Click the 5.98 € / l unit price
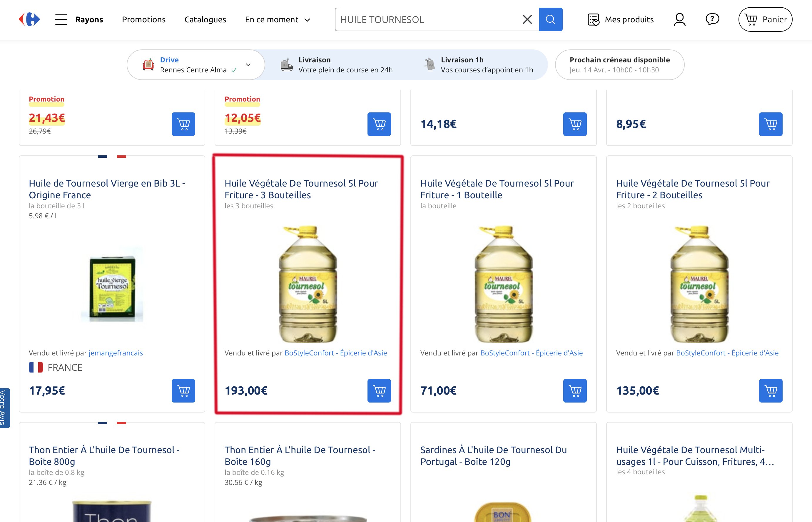 click(43, 216)
